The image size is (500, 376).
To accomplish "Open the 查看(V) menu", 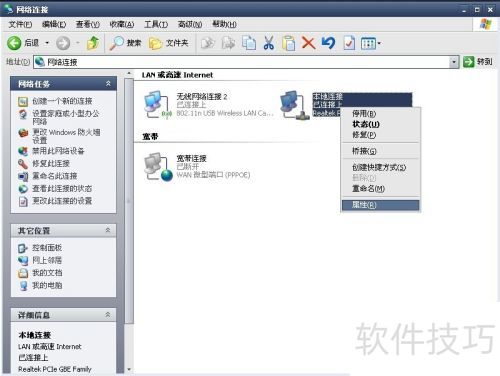I will click(x=88, y=24).
